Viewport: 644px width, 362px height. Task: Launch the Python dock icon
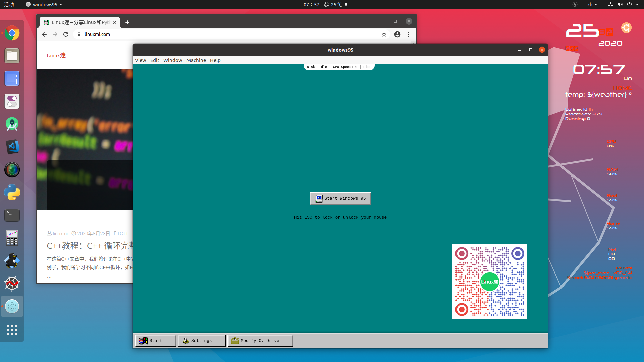[12, 192]
